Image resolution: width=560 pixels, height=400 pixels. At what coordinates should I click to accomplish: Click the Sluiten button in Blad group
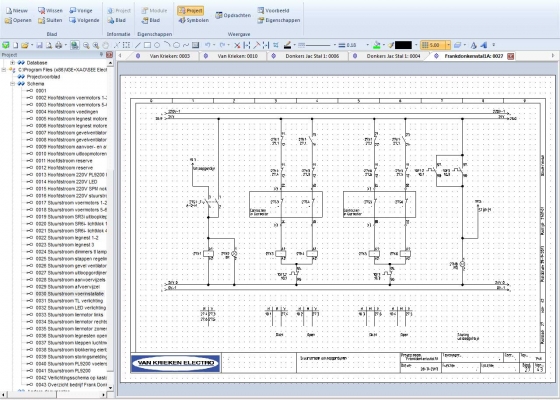point(50,20)
